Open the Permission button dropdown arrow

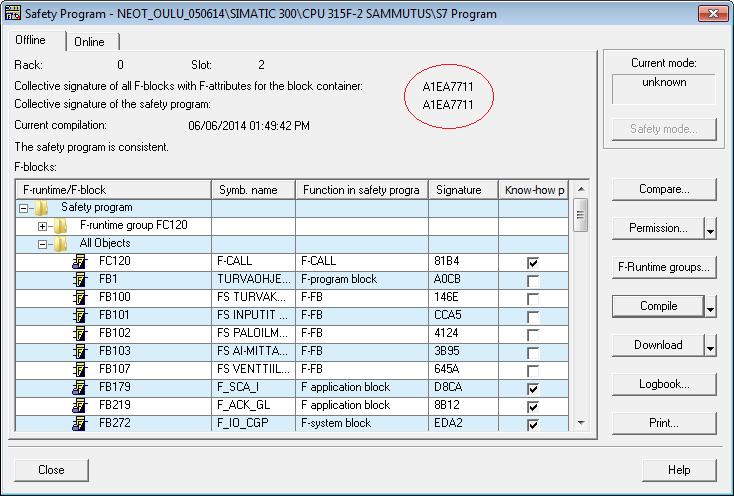[711, 229]
